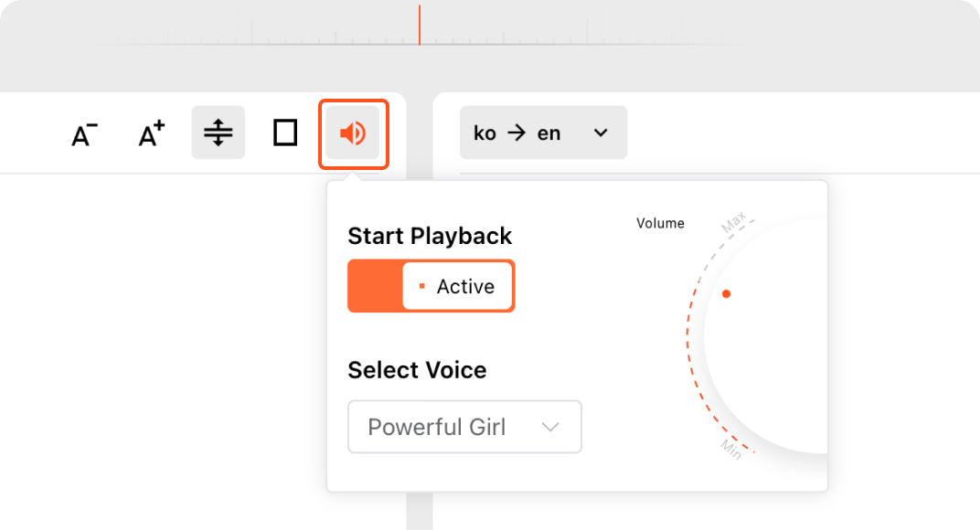This screenshot has width=980, height=530.
Task: Set volume to Min on the dial
Action: point(730,448)
